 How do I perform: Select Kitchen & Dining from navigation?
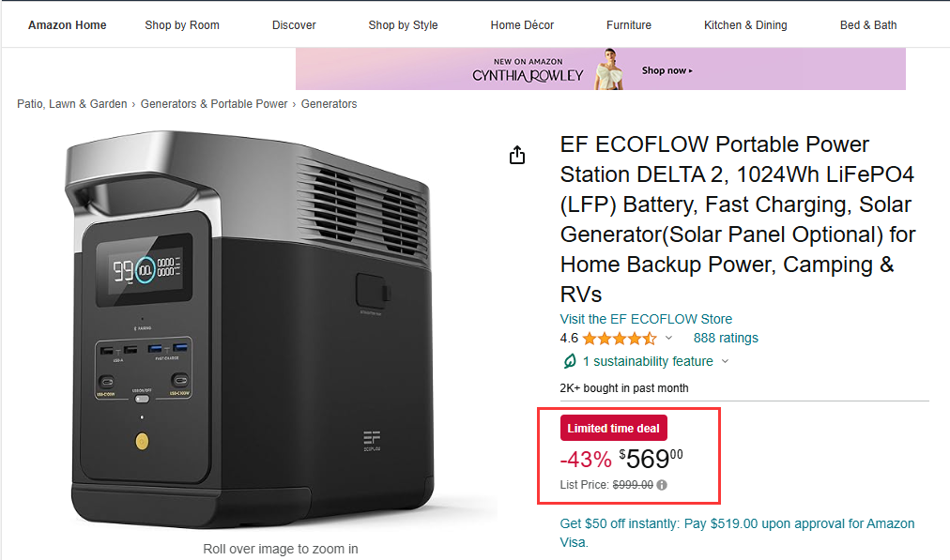744,25
